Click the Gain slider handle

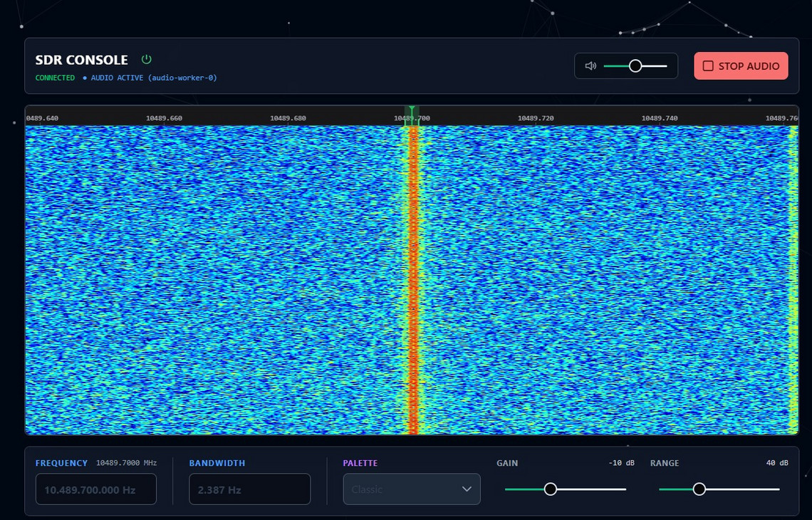pos(550,489)
